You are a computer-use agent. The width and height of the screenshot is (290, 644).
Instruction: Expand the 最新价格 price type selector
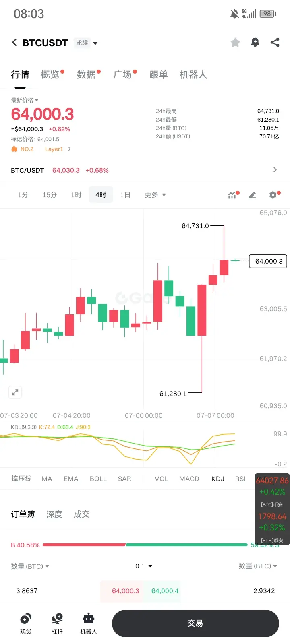pos(25,100)
